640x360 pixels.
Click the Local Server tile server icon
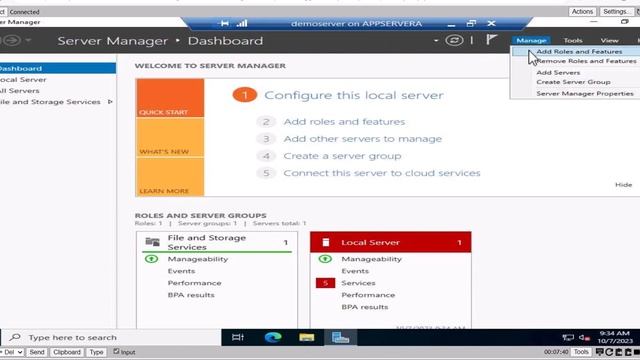pos(326,242)
